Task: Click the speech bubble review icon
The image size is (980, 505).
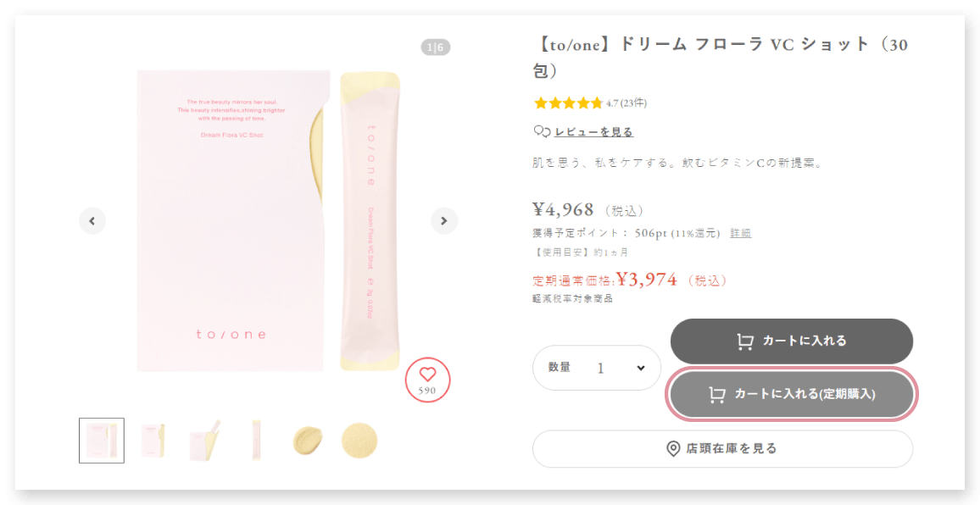Action: [x=541, y=132]
